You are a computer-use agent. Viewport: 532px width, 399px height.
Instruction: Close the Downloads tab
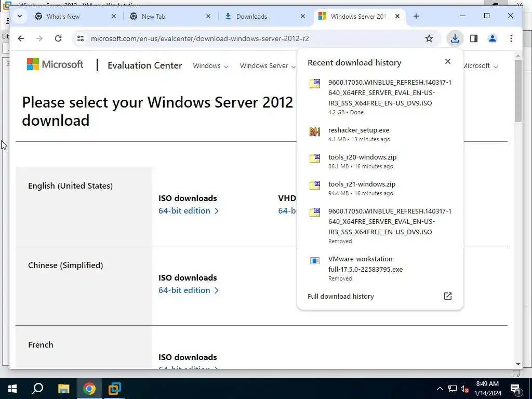pyautogui.click(x=303, y=16)
